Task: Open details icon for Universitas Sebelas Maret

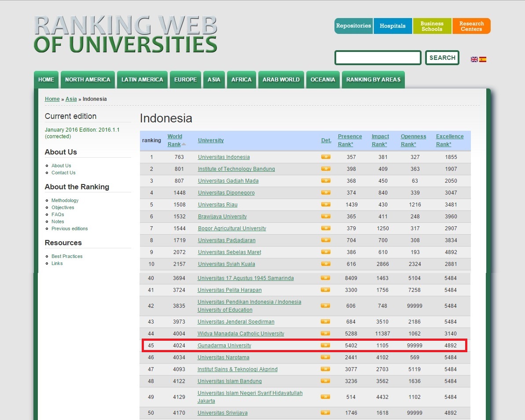Action: (x=326, y=252)
